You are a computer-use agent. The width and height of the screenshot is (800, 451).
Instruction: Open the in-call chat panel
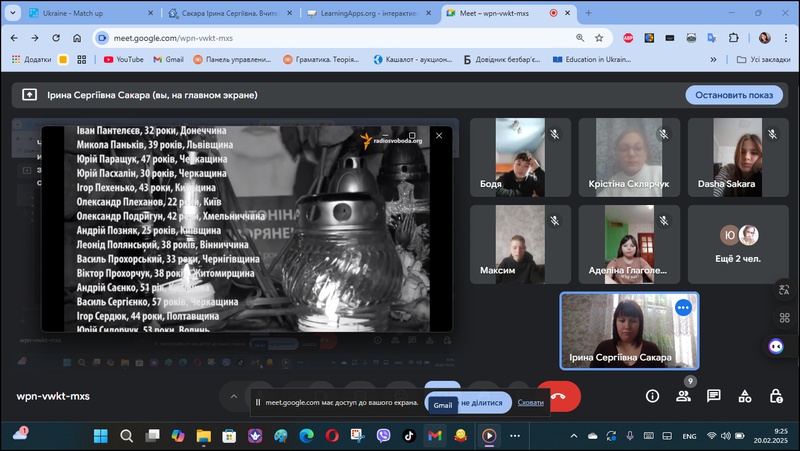[x=714, y=396]
